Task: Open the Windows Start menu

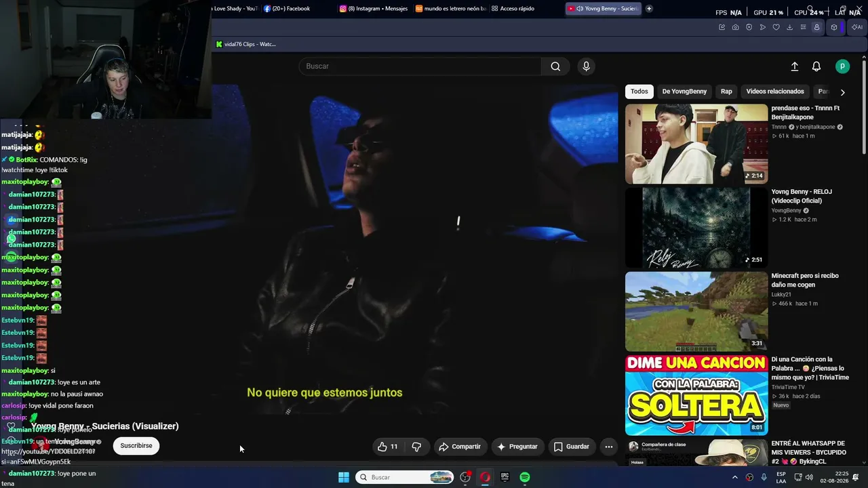Action: [x=344, y=477]
